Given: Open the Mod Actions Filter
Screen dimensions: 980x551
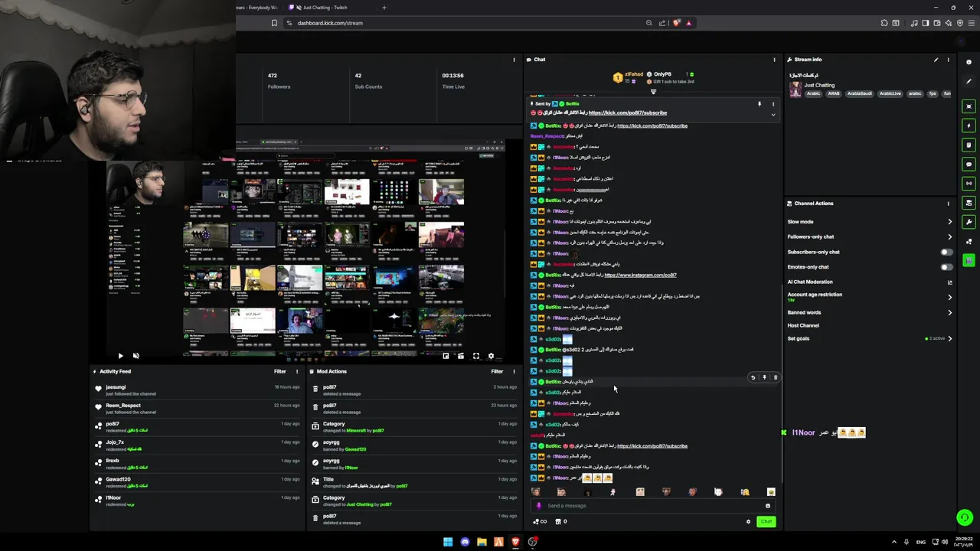Looking at the screenshot, I should (497, 371).
